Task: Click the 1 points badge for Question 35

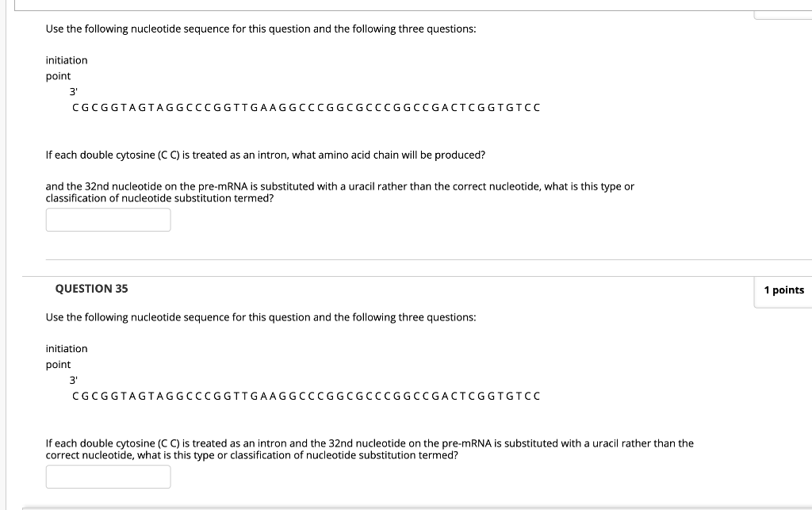Action: pos(783,290)
